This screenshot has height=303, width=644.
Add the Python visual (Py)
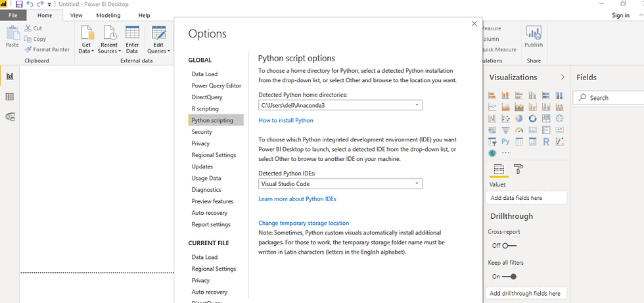505,142
